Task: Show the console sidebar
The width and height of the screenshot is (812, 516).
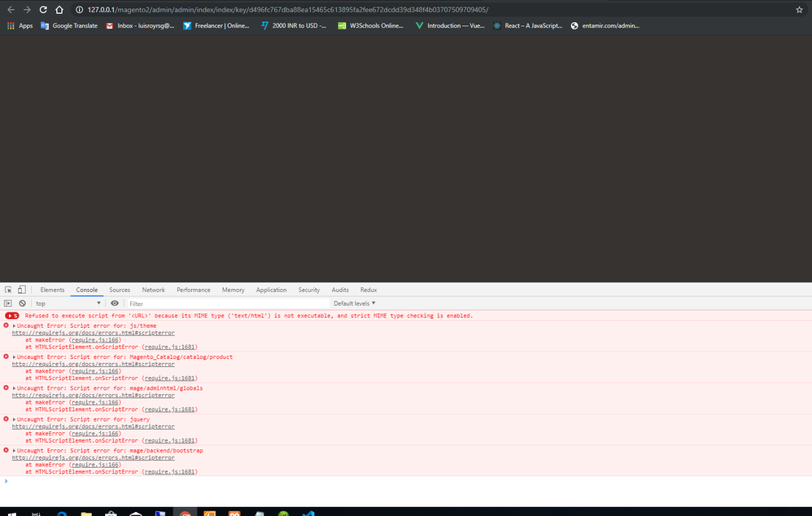Action: tap(8, 304)
